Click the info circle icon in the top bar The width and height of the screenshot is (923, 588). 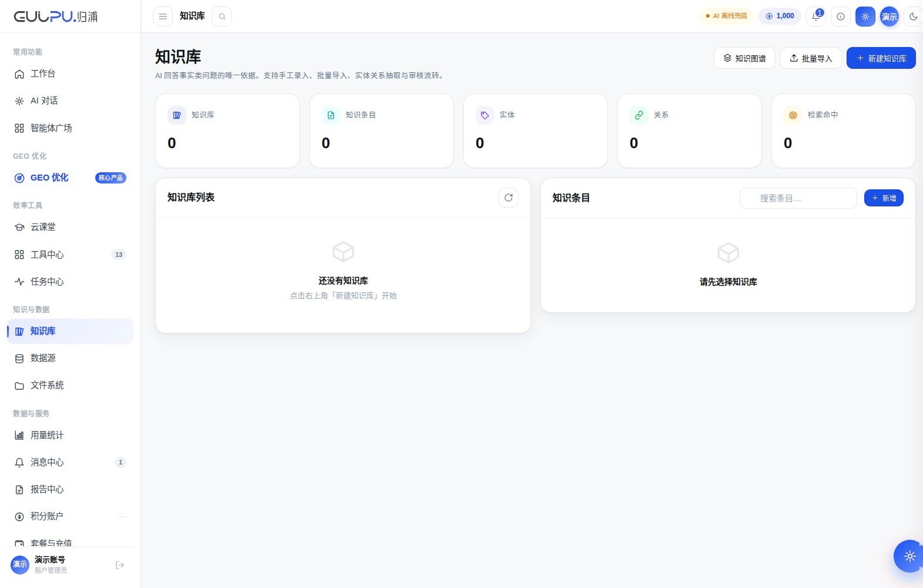[x=841, y=16]
